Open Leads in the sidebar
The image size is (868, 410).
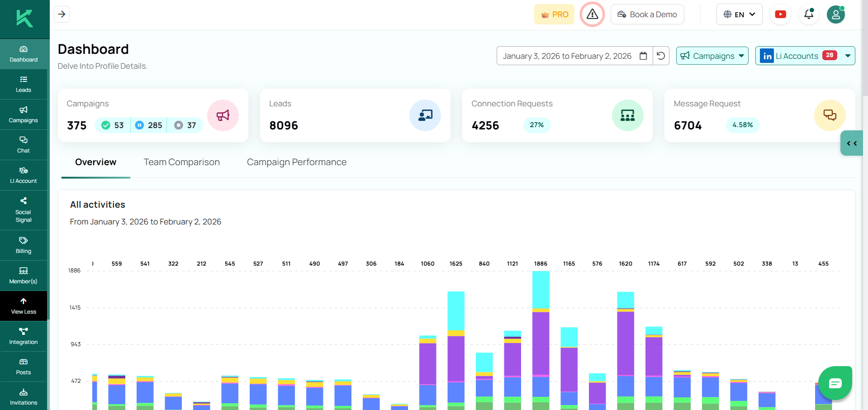click(24, 84)
